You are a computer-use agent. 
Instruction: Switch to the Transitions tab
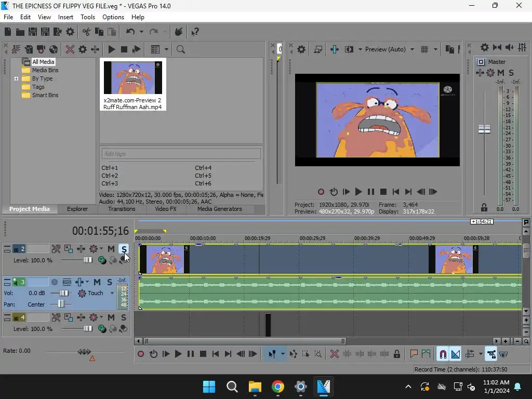(122, 209)
